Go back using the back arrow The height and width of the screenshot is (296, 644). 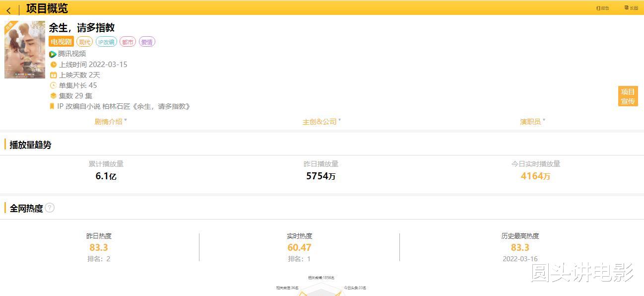click(8, 10)
